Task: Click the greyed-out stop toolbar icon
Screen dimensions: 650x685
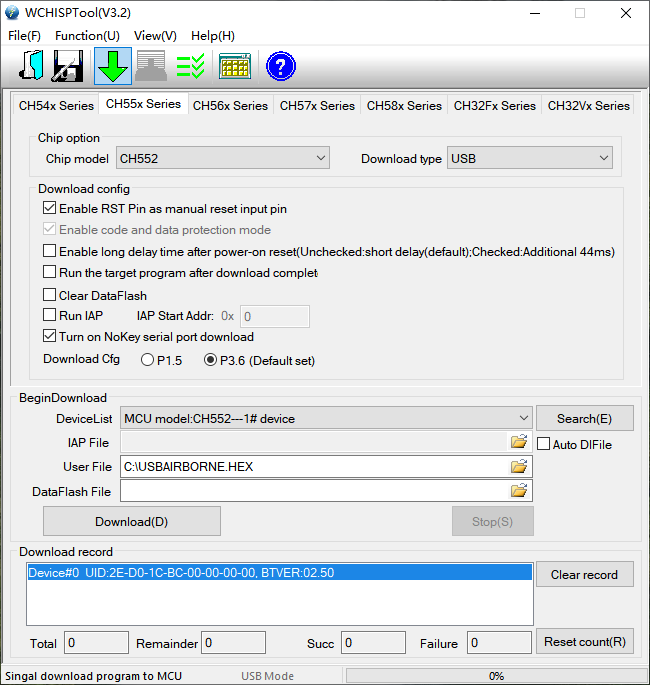Action: (151, 66)
